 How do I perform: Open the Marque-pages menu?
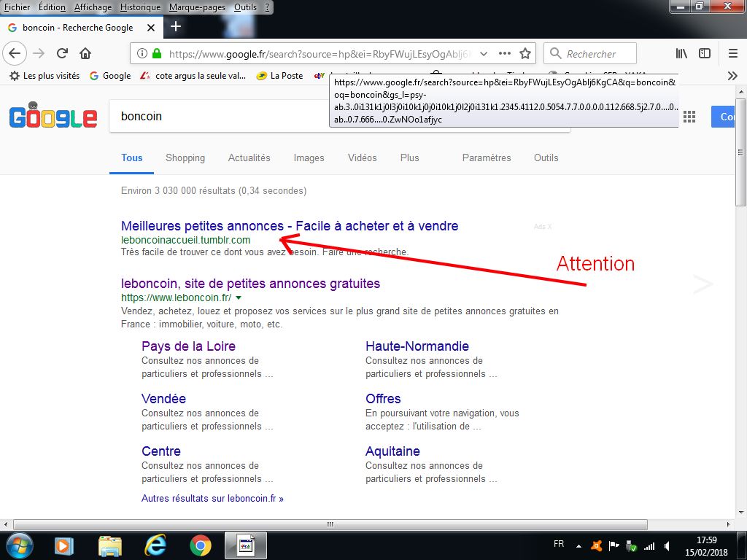pos(197,7)
